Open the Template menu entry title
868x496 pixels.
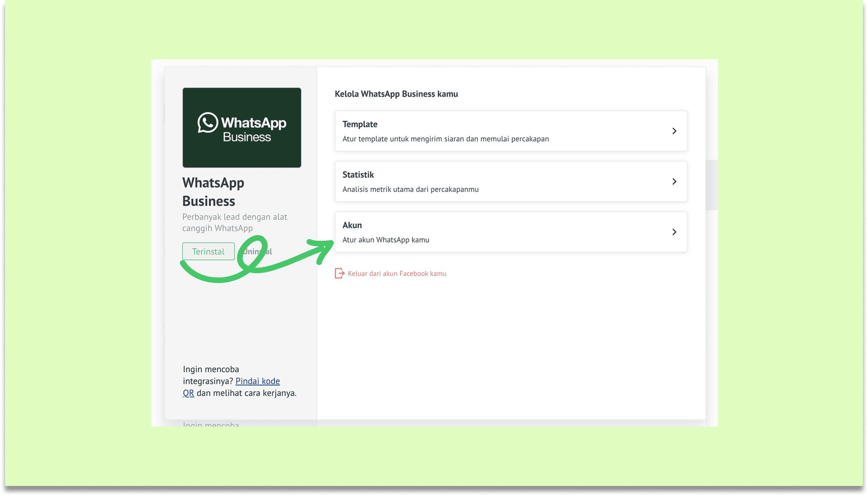pyautogui.click(x=360, y=124)
